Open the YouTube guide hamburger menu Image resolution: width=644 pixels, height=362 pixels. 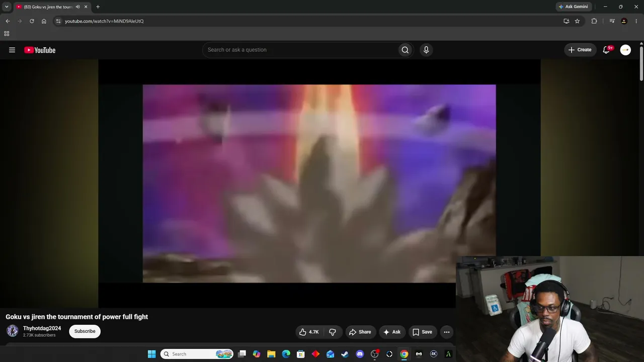[12, 50]
